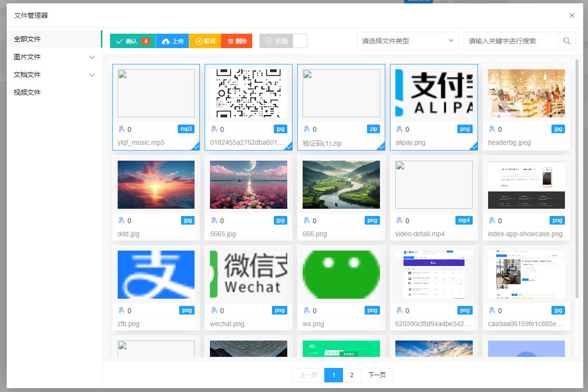Image resolution: width=588 pixels, height=392 pixels.
Task: Deselect the alipay.png file card
Action: [434, 107]
